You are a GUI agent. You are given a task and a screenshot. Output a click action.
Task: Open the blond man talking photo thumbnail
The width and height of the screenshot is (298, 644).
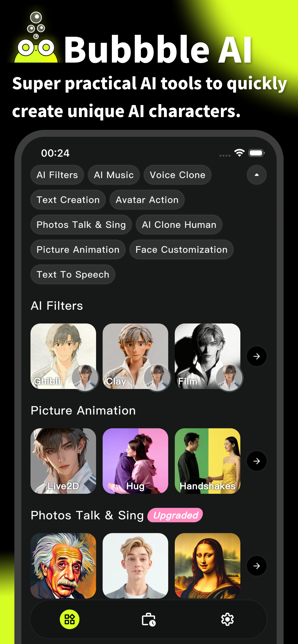click(135, 566)
